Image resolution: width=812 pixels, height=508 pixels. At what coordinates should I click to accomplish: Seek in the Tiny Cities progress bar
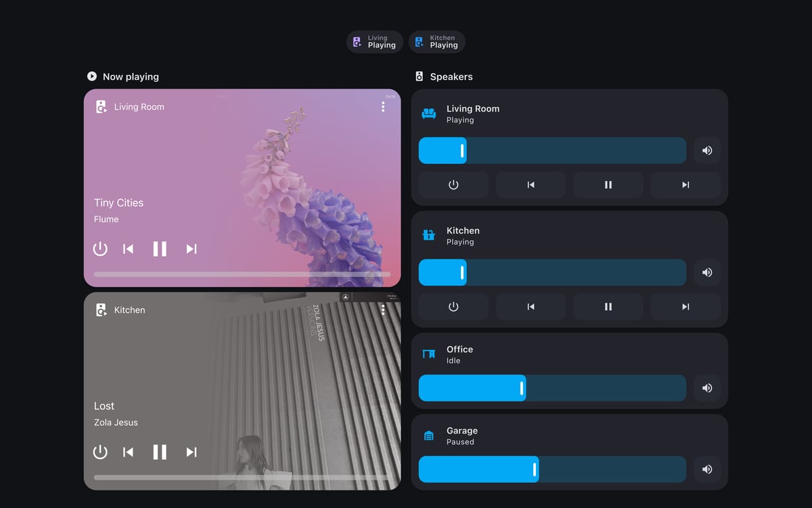[x=242, y=274]
